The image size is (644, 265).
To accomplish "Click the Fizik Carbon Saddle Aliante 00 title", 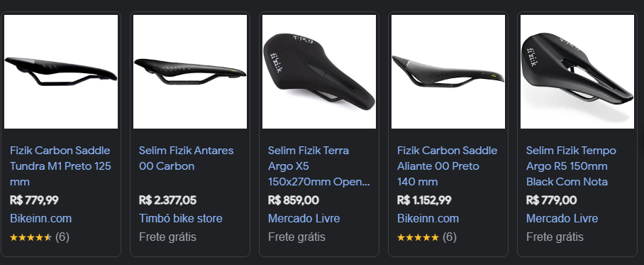I will pos(448,166).
